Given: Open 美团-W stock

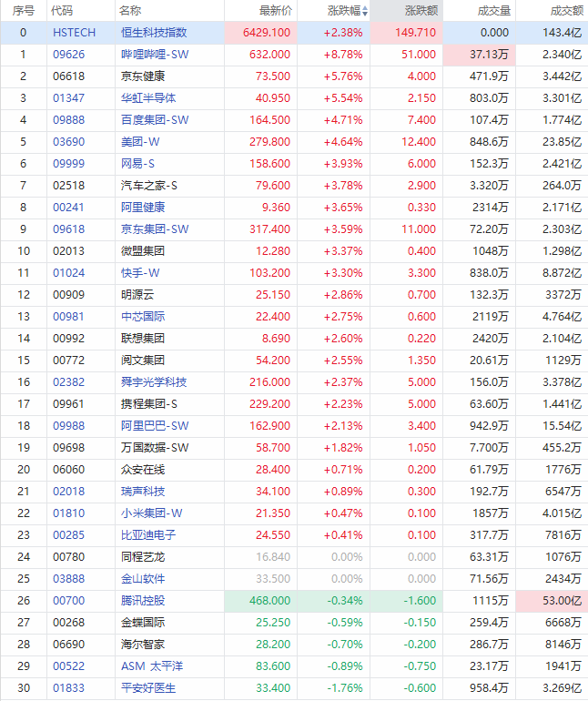Looking at the screenshot, I should [x=140, y=142].
